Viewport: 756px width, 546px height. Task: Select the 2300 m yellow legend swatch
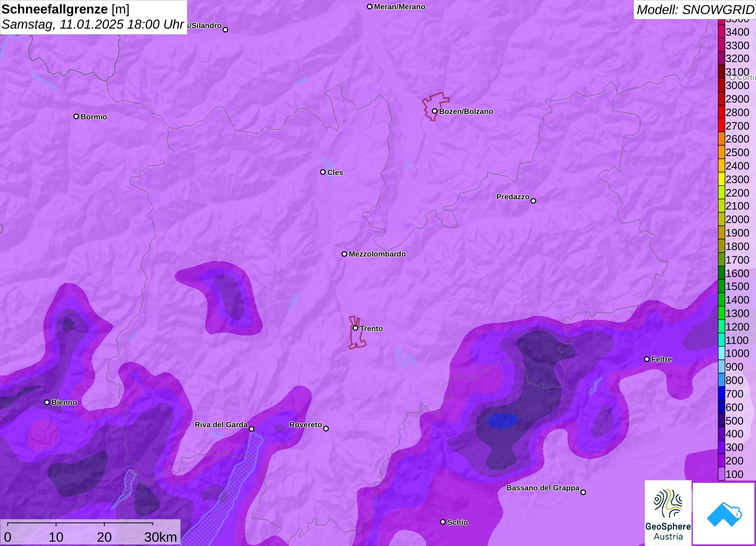click(x=721, y=179)
